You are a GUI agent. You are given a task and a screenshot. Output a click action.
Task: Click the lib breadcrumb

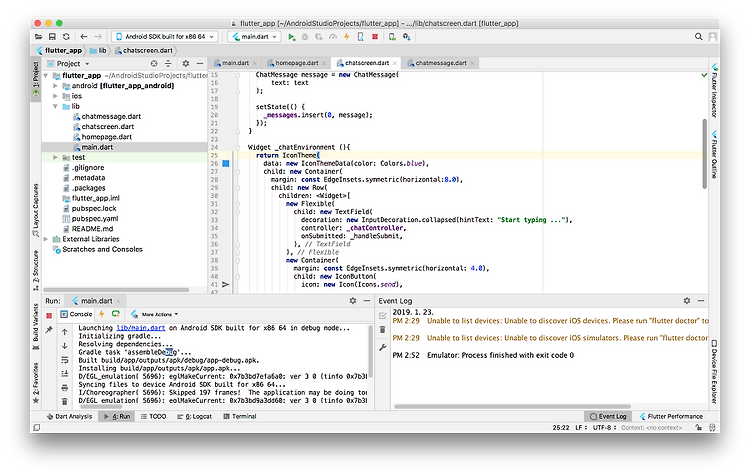pyautogui.click(x=99, y=50)
